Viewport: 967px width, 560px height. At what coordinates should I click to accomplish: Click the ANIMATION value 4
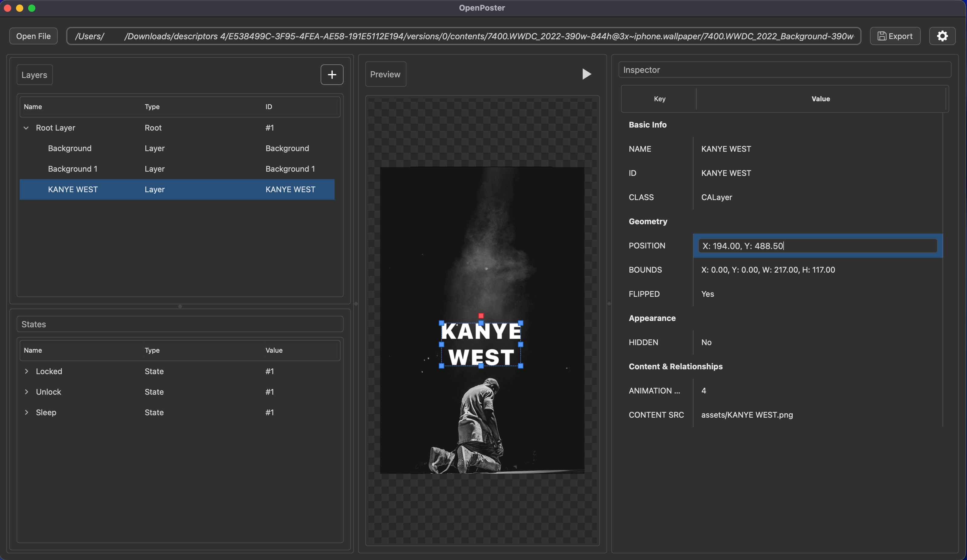tap(704, 391)
